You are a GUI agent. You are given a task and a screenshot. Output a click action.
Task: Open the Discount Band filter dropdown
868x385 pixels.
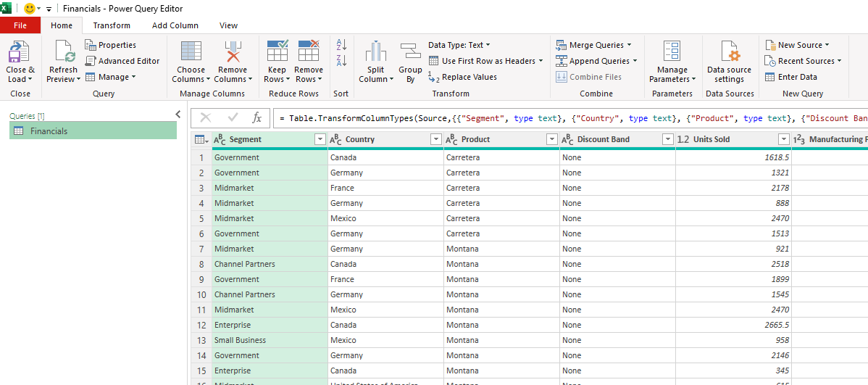click(x=667, y=140)
